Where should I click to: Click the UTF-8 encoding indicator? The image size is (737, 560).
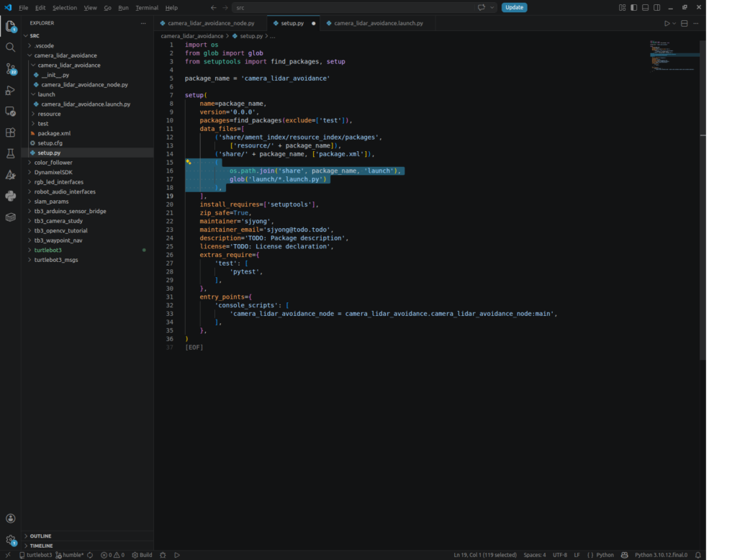pos(560,555)
